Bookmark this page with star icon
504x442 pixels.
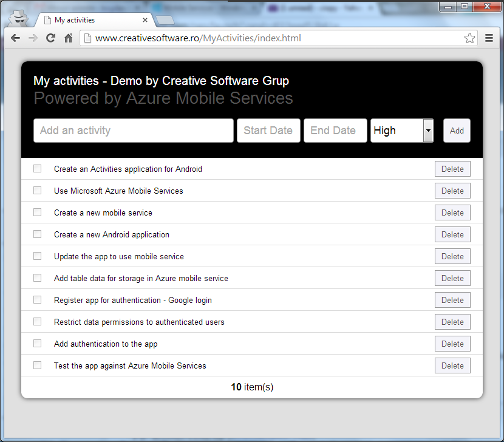tap(469, 38)
